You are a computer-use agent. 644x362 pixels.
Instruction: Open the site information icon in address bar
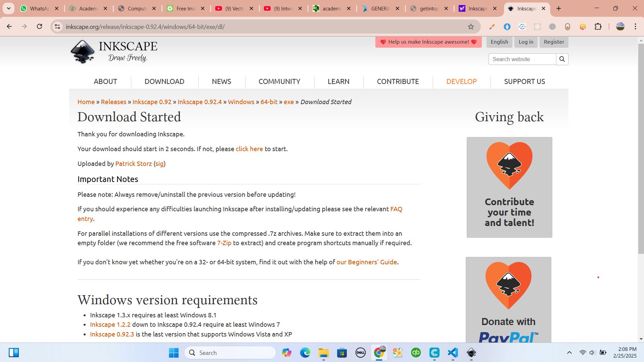click(x=57, y=27)
